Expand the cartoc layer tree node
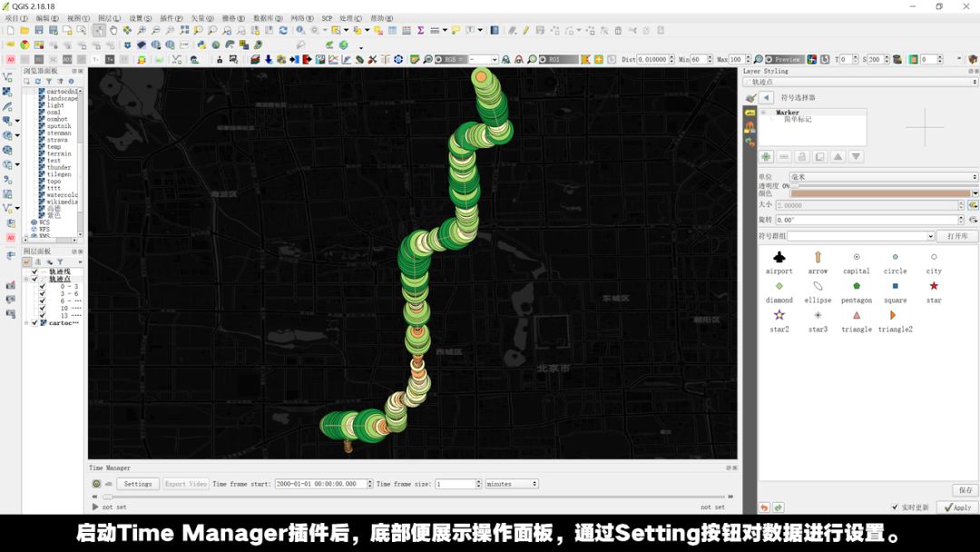 [x=27, y=323]
